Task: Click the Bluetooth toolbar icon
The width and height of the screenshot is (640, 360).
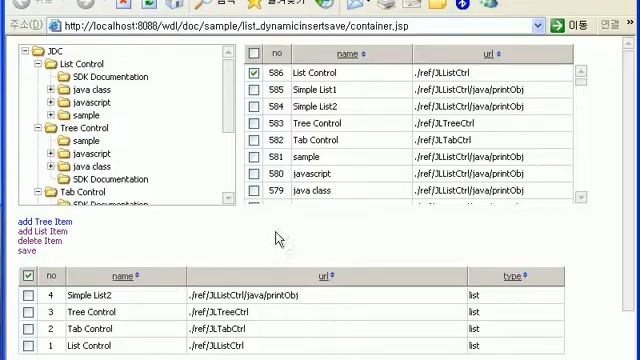Action: coord(462,4)
